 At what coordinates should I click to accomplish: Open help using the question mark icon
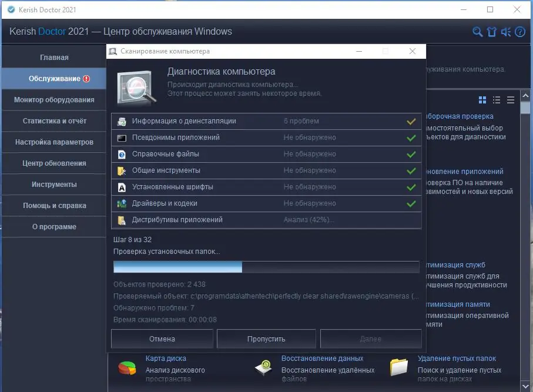tap(519, 32)
